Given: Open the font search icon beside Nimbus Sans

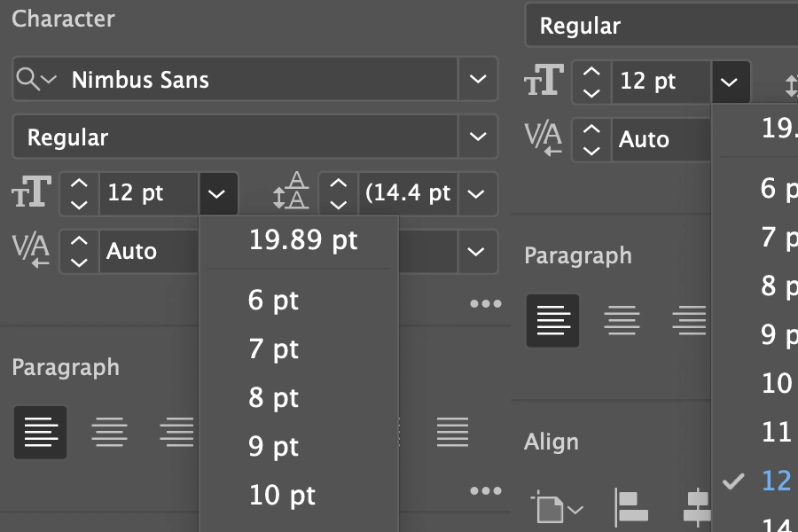Looking at the screenshot, I should pos(35,80).
